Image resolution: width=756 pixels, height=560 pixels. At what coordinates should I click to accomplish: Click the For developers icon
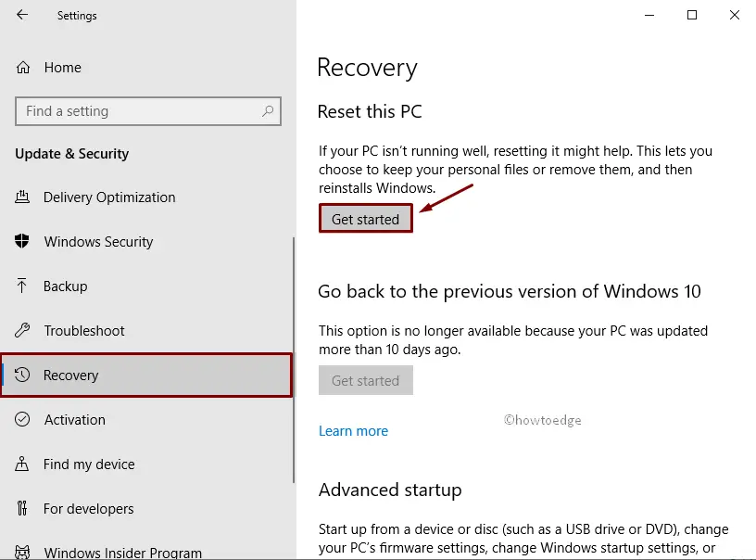coord(23,508)
